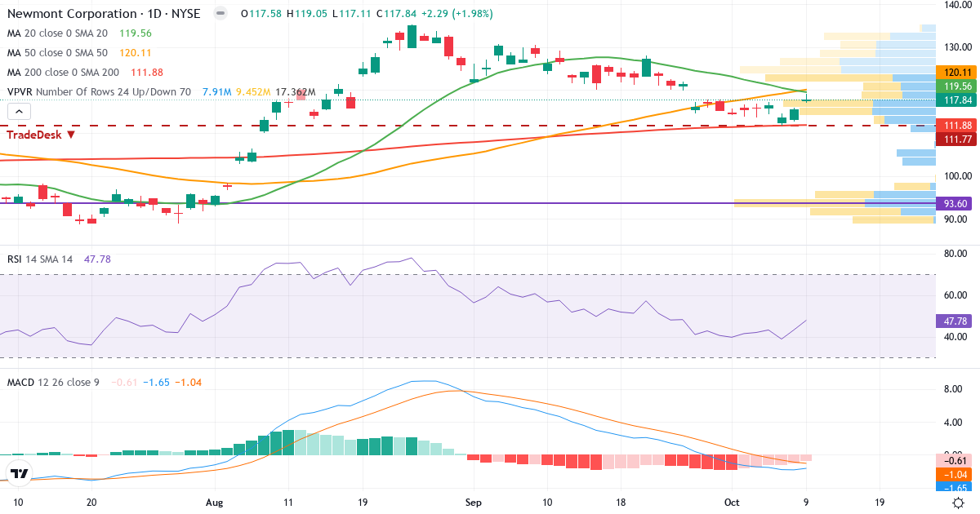This screenshot has height=514, width=980.
Task: Click the 20 date label on time axis
Action: 91,502
